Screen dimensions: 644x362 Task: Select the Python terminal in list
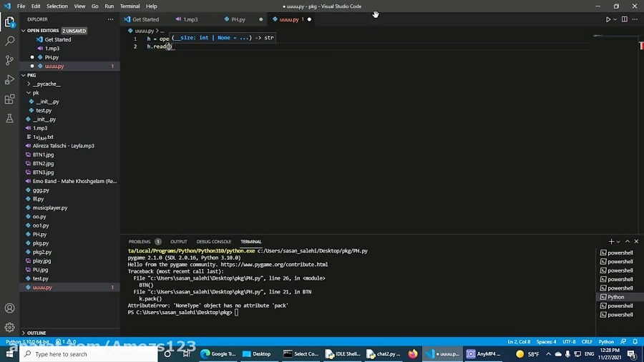click(615, 297)
